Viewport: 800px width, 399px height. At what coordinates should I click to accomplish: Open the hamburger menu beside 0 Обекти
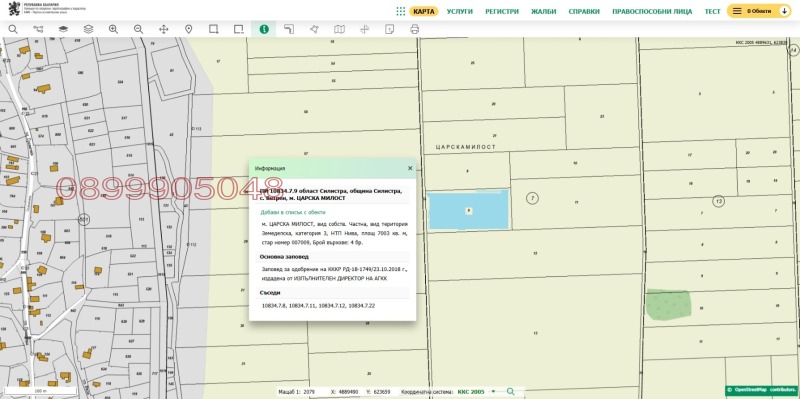point(737,11)
